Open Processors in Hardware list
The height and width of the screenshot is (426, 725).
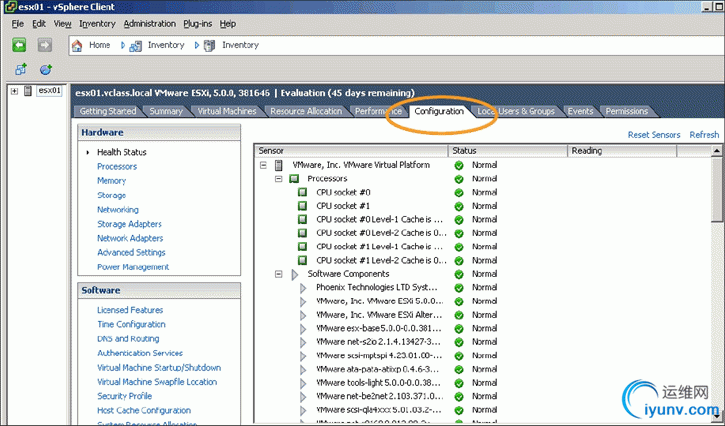(x=117, y=167)
